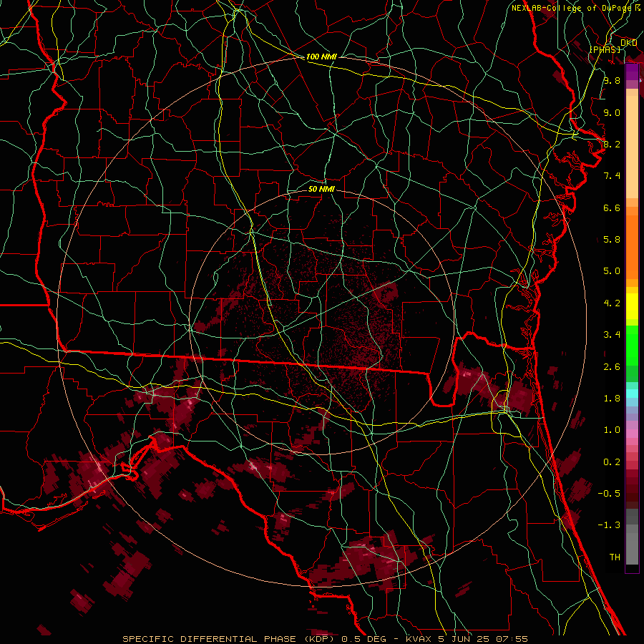644x644 pixels.
Task: Click the 3.4 legend value
Action: point(612,335)
